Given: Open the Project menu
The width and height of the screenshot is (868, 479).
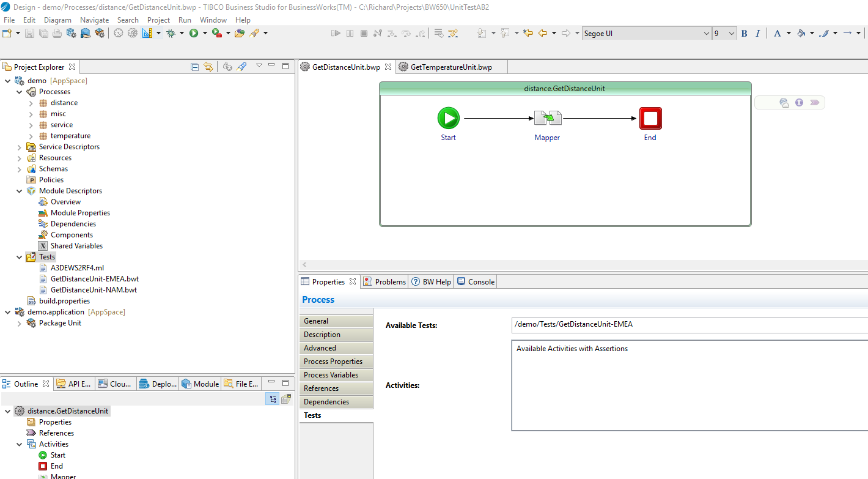Looking at the screenshot, I should pos(158,20).
